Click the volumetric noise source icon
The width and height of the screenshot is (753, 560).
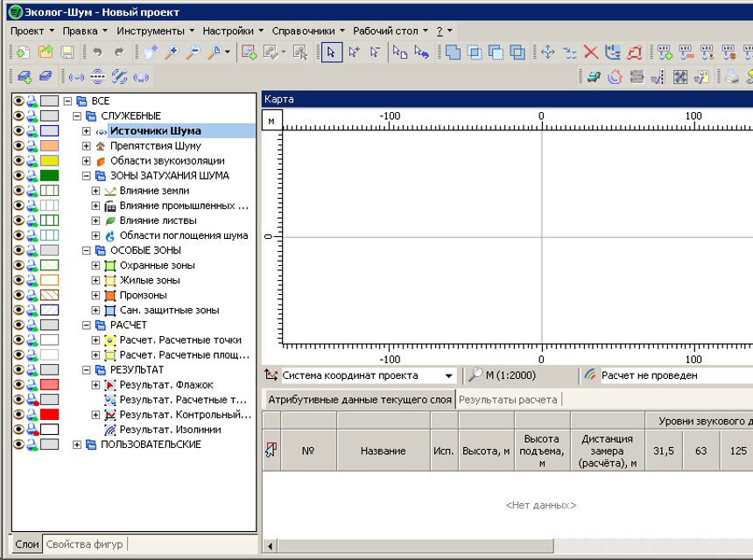141,77
